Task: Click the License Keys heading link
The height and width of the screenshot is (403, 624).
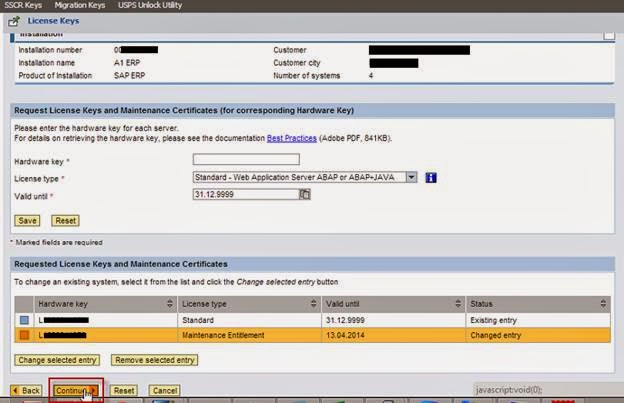Action: pos(53,21)
